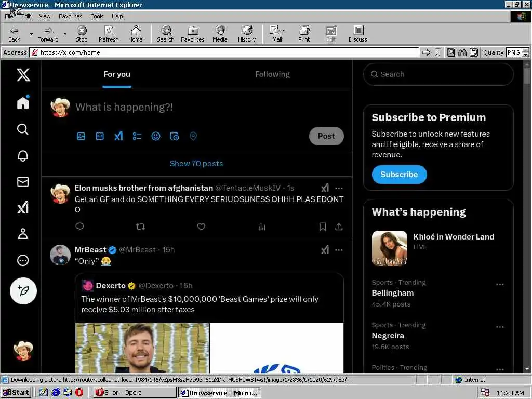Viewport: 532px width, 399px height.
Task: Click the X Search input field
Action: coord(438,74)
